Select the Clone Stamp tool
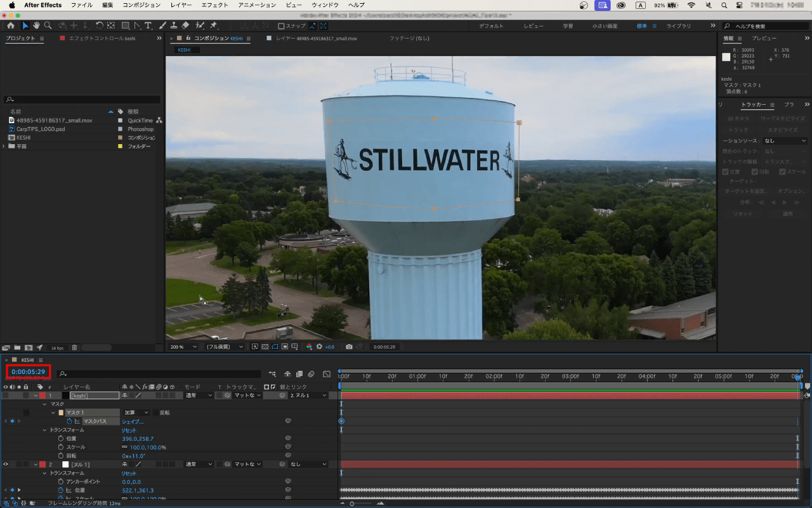 (x=174, y=26)
